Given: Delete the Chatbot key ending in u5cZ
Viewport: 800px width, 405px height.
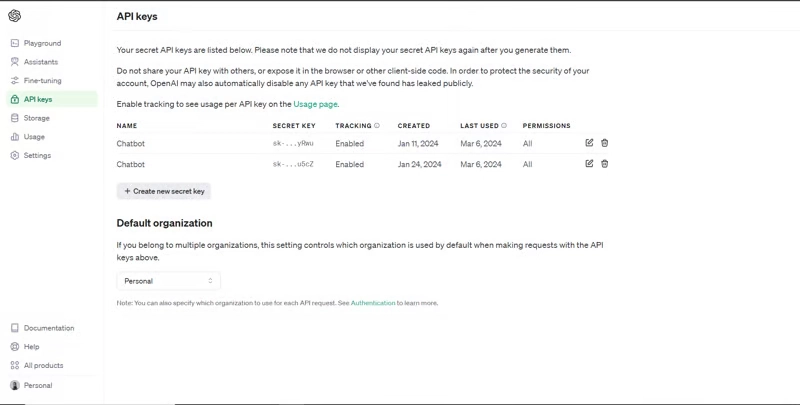Looking at the screenshot, I should [605, 164].
